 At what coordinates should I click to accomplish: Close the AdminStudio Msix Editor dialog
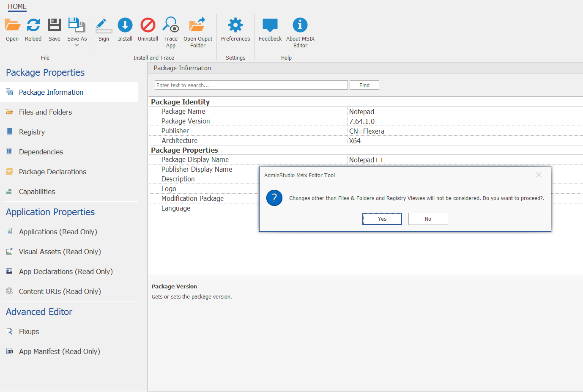(x=538, y=175)
